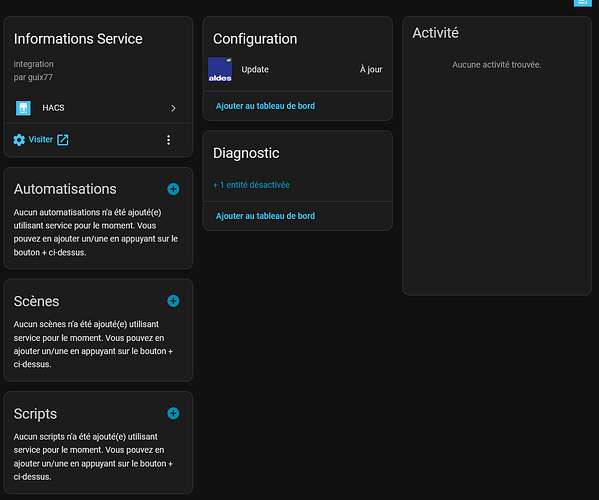This screenshot has height=500, width=599.
Task: Open the HACS integration row chevron
Action: (173, 108)
